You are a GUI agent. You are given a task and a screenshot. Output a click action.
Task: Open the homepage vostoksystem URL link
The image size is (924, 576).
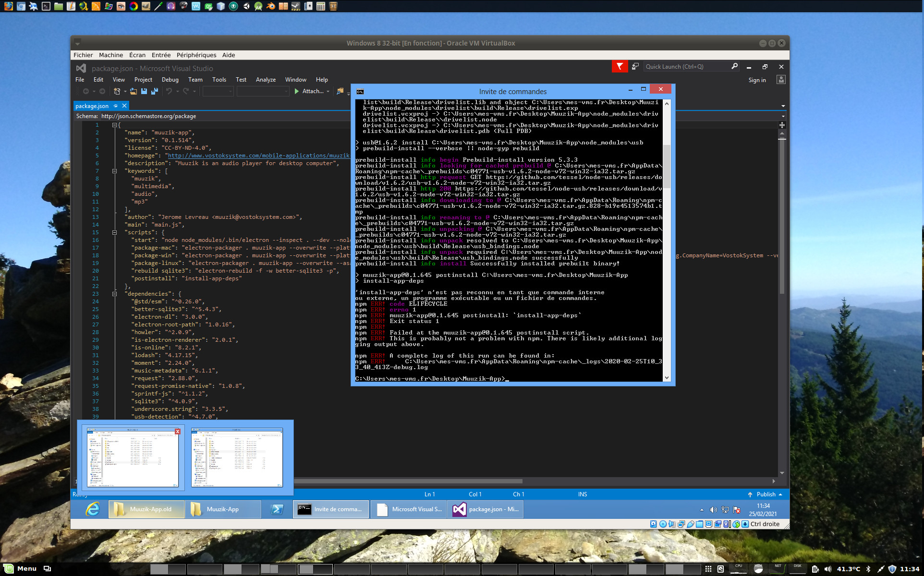(x=258, y=156)
